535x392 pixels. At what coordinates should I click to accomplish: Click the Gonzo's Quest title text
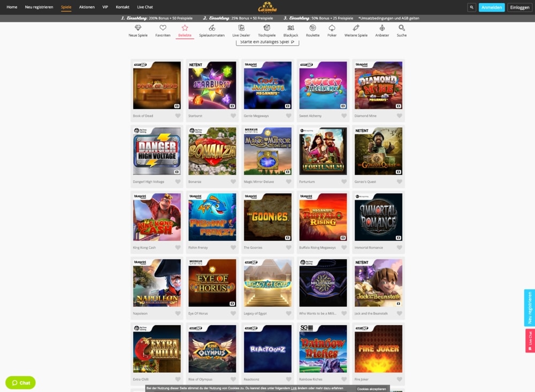click(365, 181)
